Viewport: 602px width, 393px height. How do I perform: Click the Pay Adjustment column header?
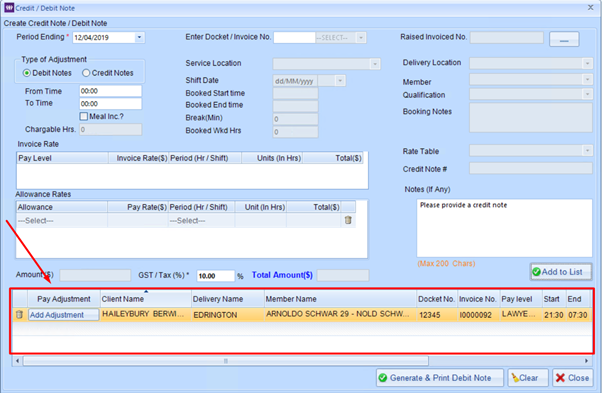64,299
